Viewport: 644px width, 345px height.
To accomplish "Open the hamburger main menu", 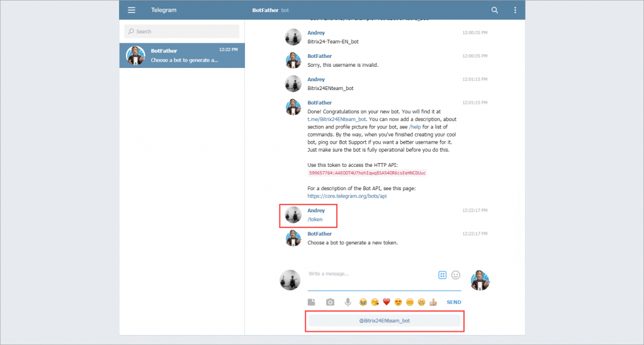I will tap(132, 10).
